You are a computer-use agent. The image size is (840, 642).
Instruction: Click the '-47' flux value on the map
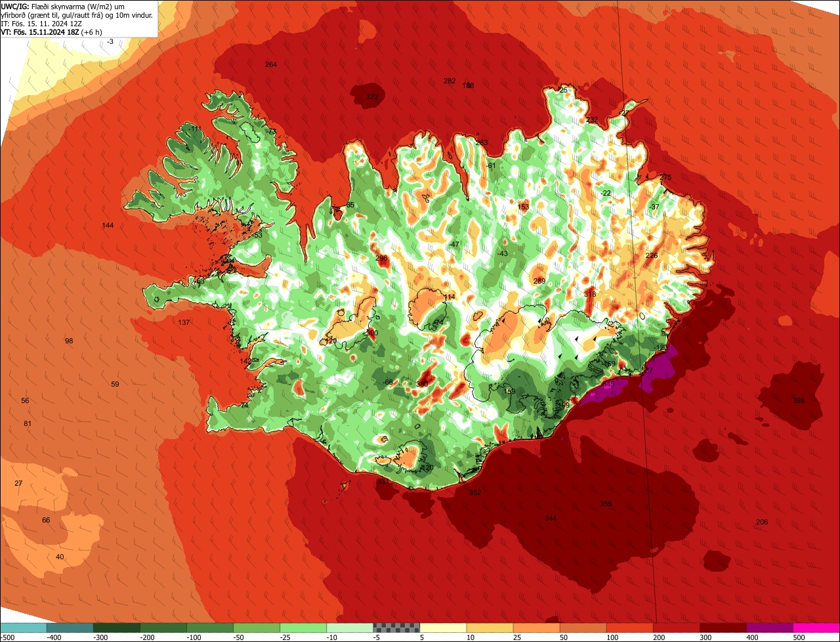coord(454,244)
